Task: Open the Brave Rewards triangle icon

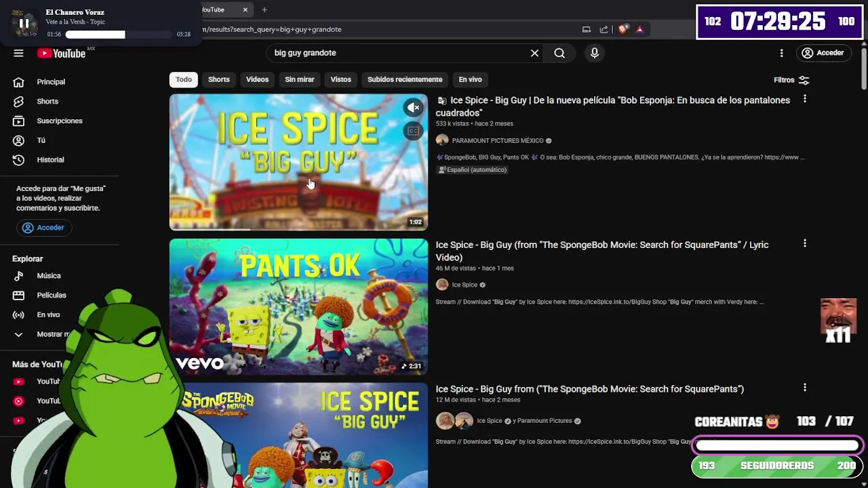Action: tap(639, 29)
